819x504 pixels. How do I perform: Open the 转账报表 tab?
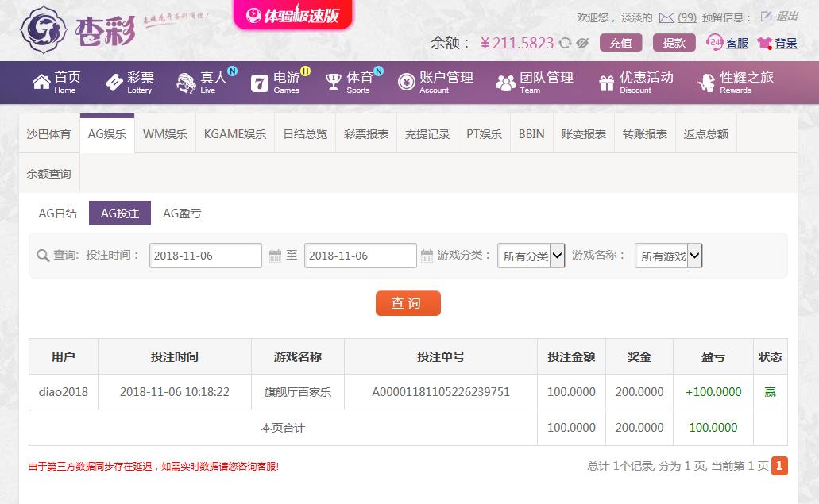tap(644, 134)
